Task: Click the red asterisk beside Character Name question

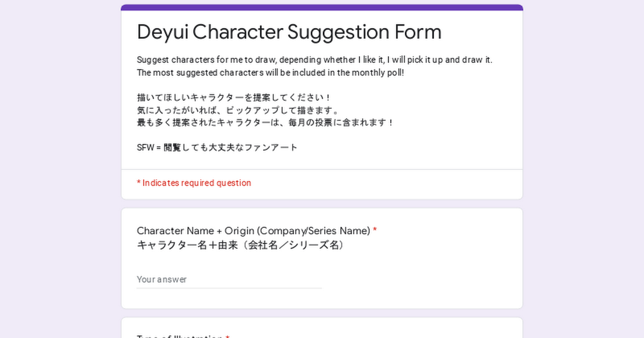Action: [375, 231]
